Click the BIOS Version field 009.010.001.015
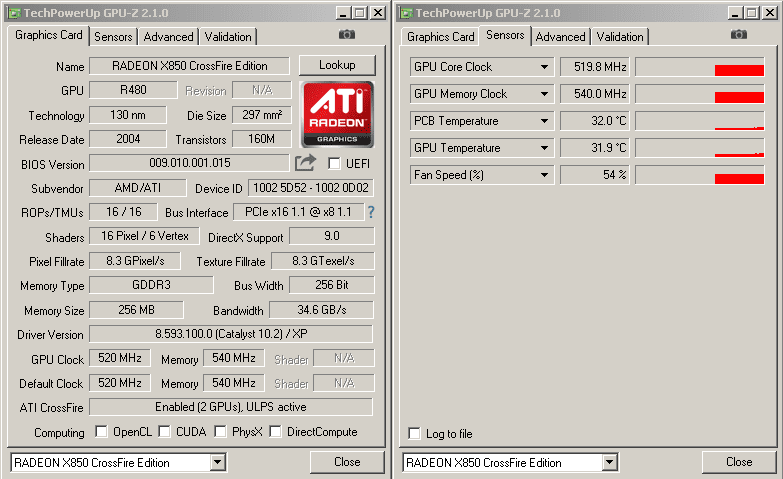Image resolution: width=783 pixels, height=479 pixels. [189, 163]
